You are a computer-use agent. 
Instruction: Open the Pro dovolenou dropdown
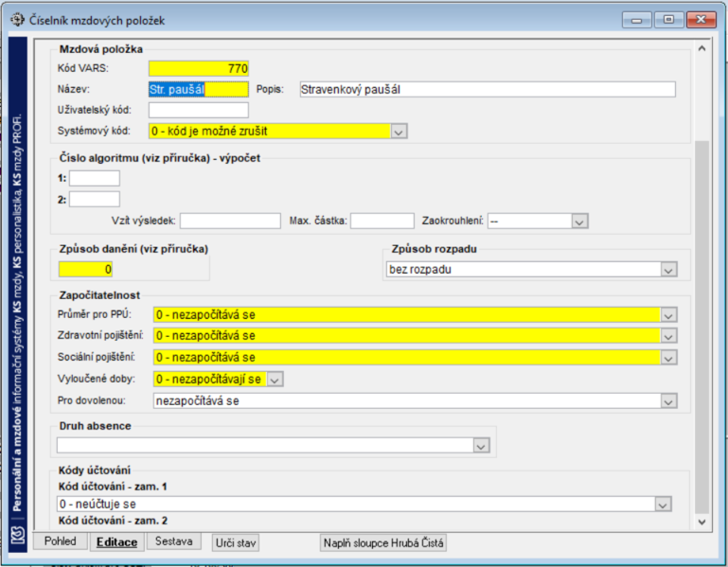tap(668, 401)
